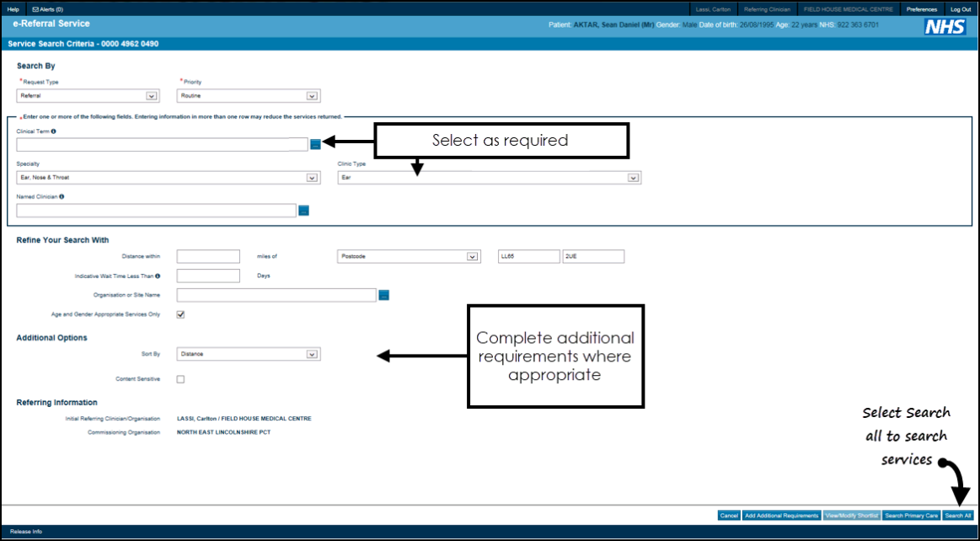Click Service Search Criteria title text

(x=83, y=45)
